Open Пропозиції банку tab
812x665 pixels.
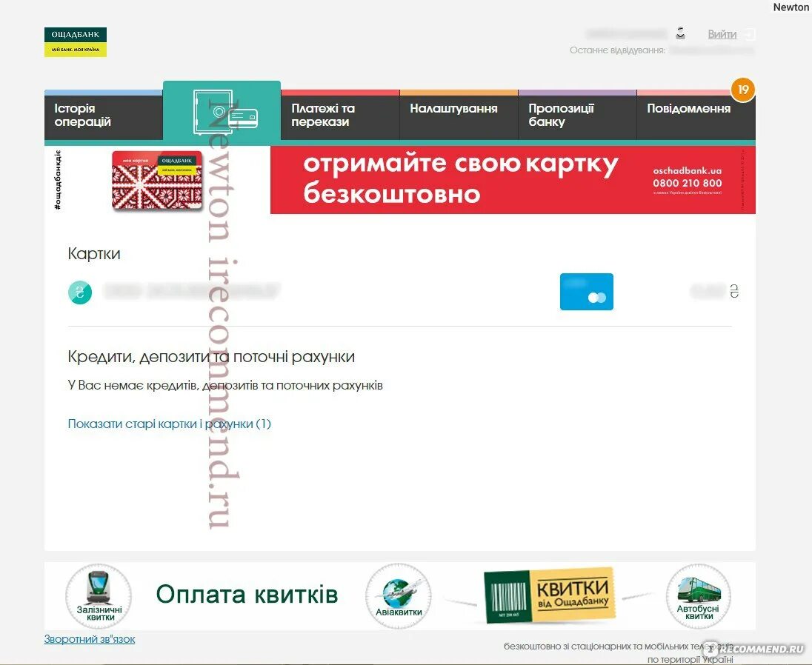tap(577, 115)
